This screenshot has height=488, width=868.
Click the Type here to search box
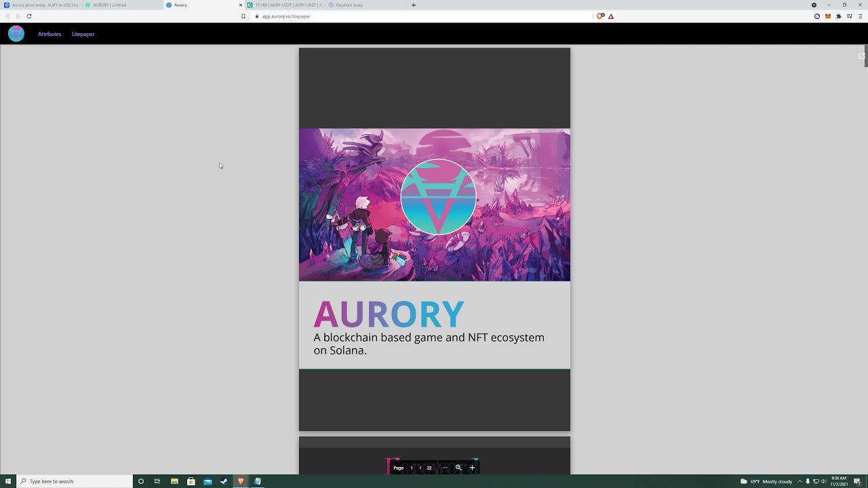[x=75, y=481]
